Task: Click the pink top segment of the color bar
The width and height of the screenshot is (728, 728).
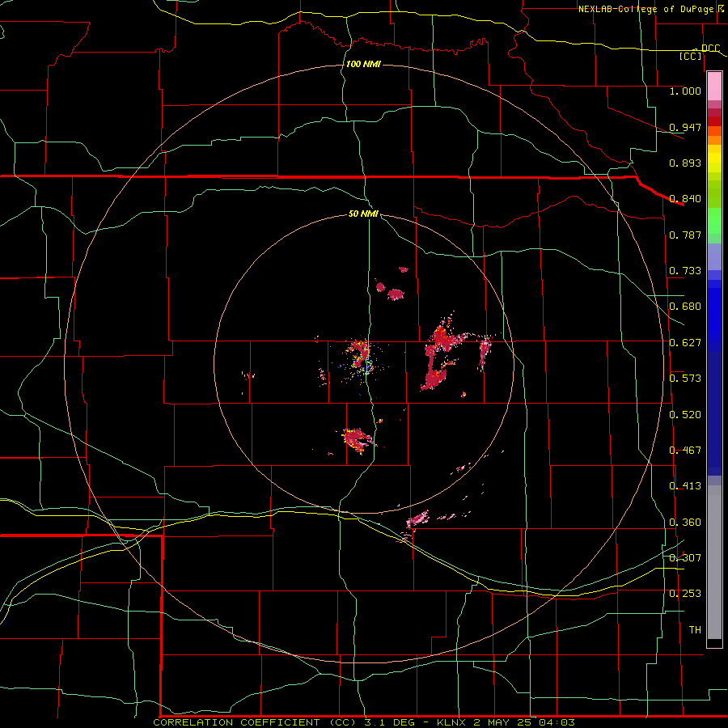Action: [x=714, y=87]
